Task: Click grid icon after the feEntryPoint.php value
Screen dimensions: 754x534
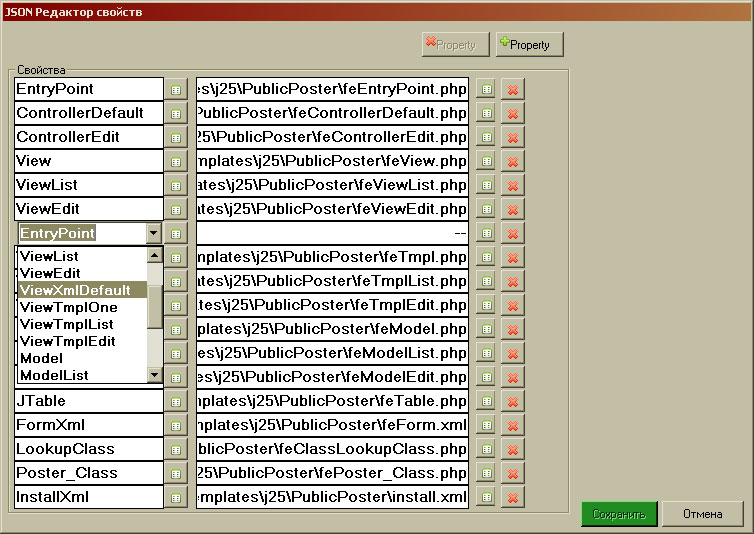Action: [487, 89]
